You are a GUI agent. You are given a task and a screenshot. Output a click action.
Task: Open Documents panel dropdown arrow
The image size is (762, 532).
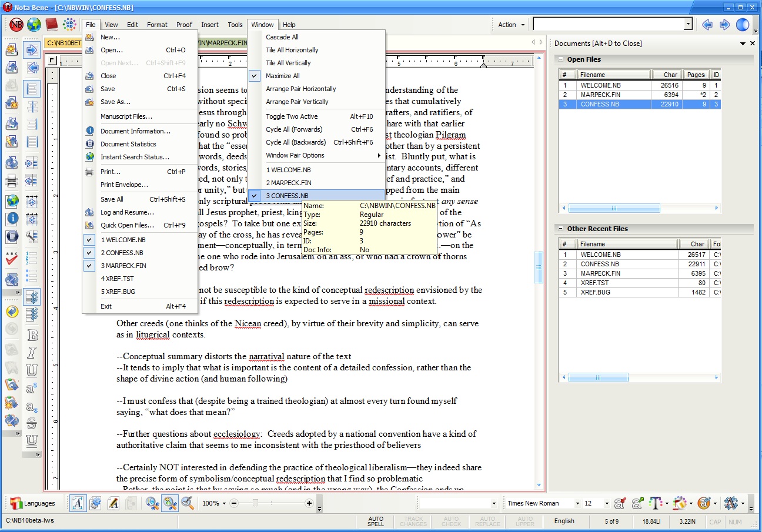click(743, 44)
